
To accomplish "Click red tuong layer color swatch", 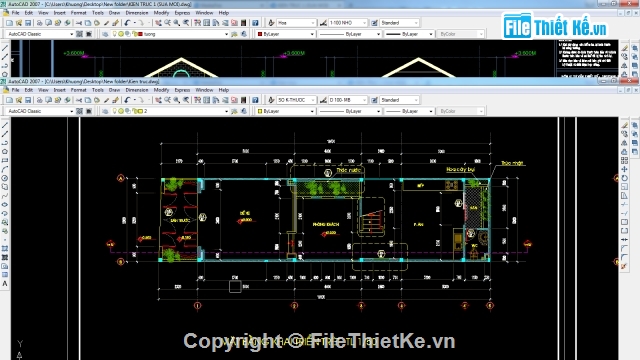I will [140, 34].
